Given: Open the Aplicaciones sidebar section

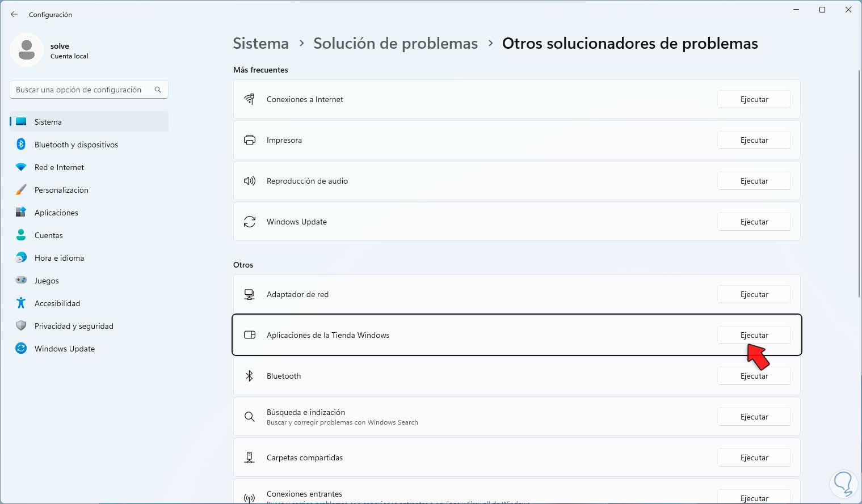Looking at the screenshot, I should [56, 213].
